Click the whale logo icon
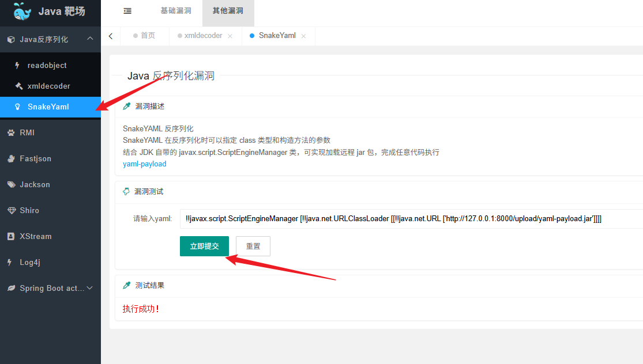The height and width of the screenshot is (364, 643). 22,12
